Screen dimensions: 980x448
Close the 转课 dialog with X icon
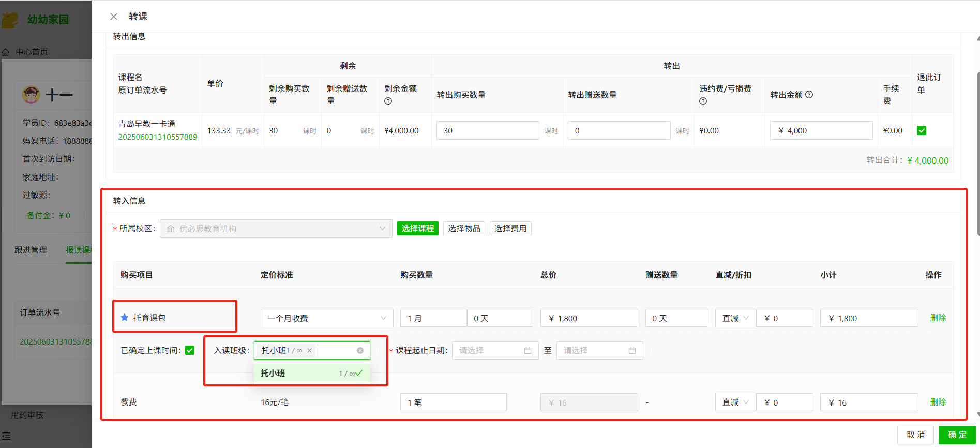pyautogui.click(x=114, y=17)
